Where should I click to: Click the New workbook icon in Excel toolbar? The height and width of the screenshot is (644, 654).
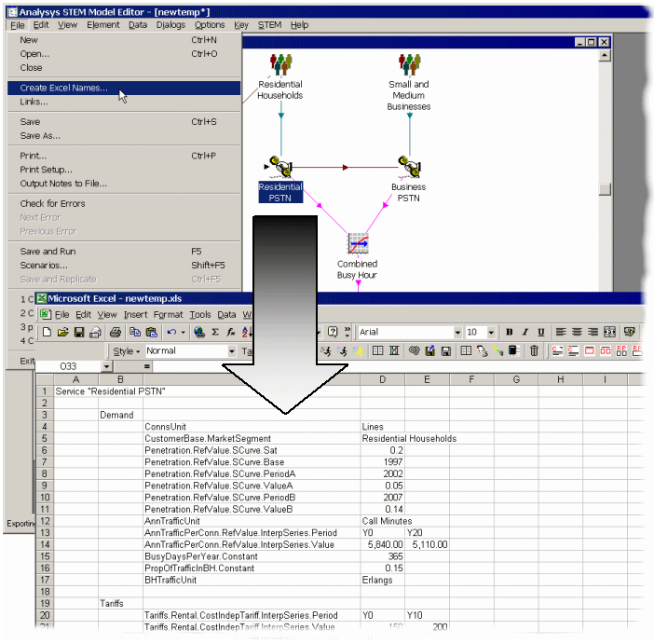coord(47,332)
